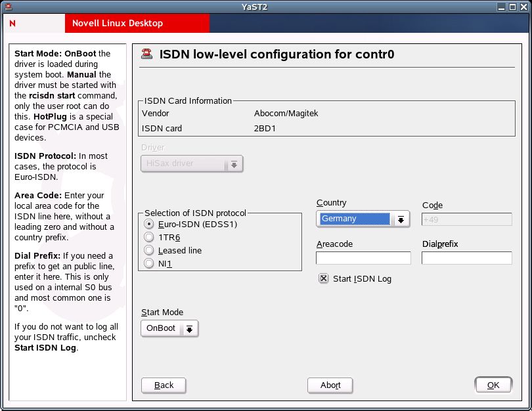Confirm with the OK button
Screen dimensions: 532x411
pyautogui.click(x=493, y=385)
